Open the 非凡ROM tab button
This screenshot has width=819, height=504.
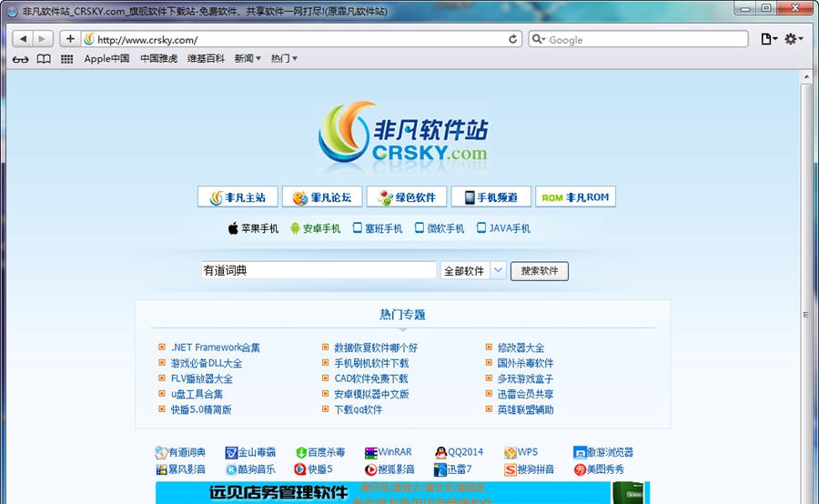pyautogui.click(x=576, y=197)
